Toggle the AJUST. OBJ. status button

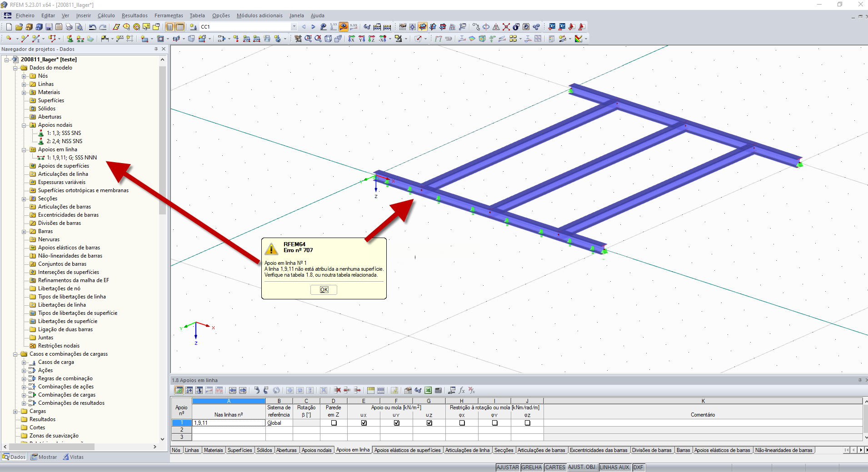(583, 467)
